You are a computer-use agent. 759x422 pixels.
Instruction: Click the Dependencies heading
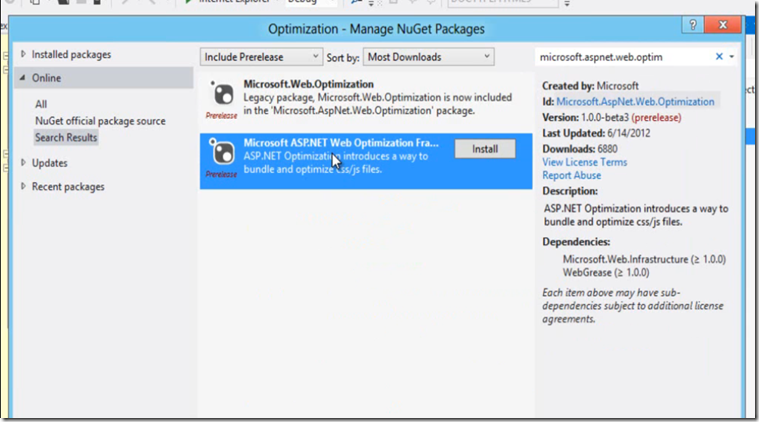(x=576, y=241)
